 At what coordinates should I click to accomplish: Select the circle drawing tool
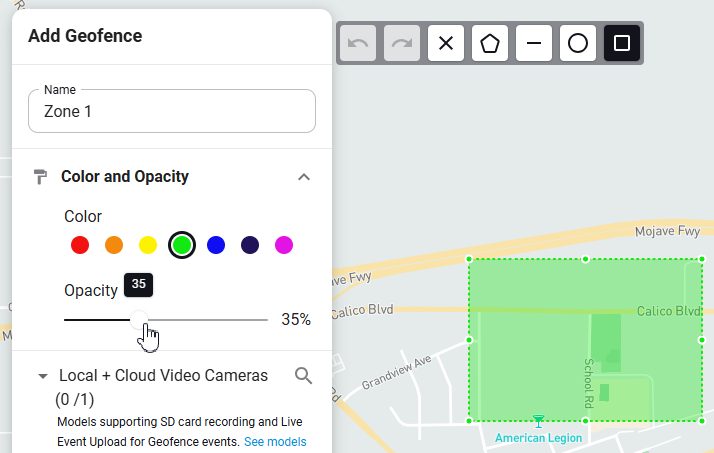(578, 43)
